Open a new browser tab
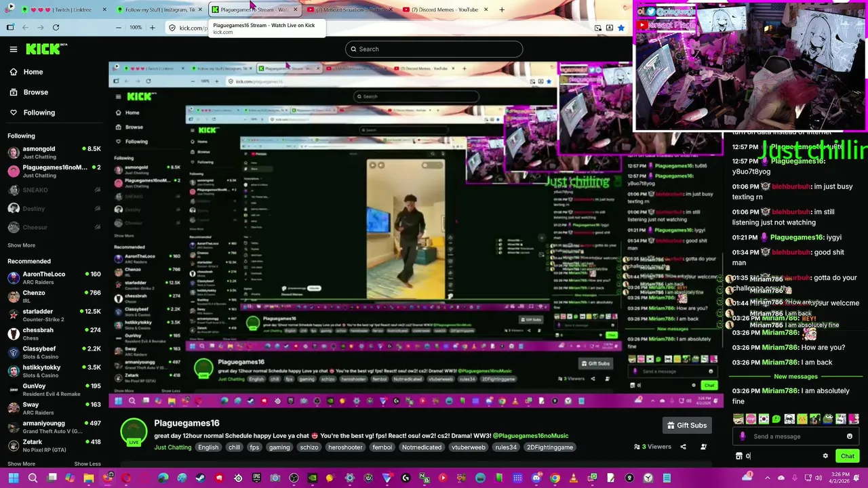Image resolution: width=868 pixels, height=488 pixels. coord(502,9)
